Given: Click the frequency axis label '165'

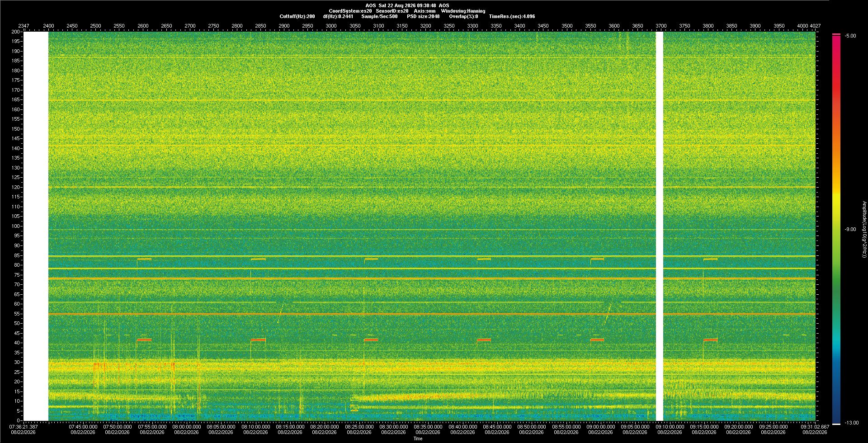Looking at the screenshot, I should pyautogui.click(x=16, y=99).
